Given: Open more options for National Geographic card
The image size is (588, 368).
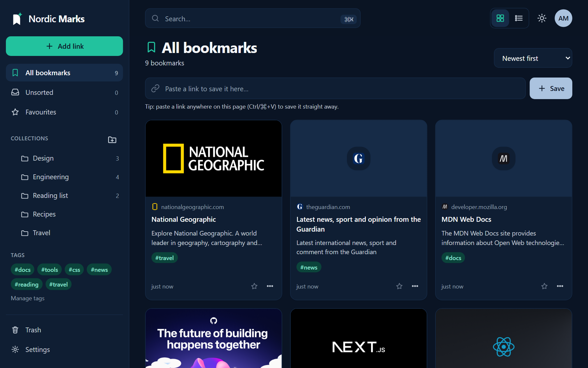Looking at the screenshot, I should (270, 286).
